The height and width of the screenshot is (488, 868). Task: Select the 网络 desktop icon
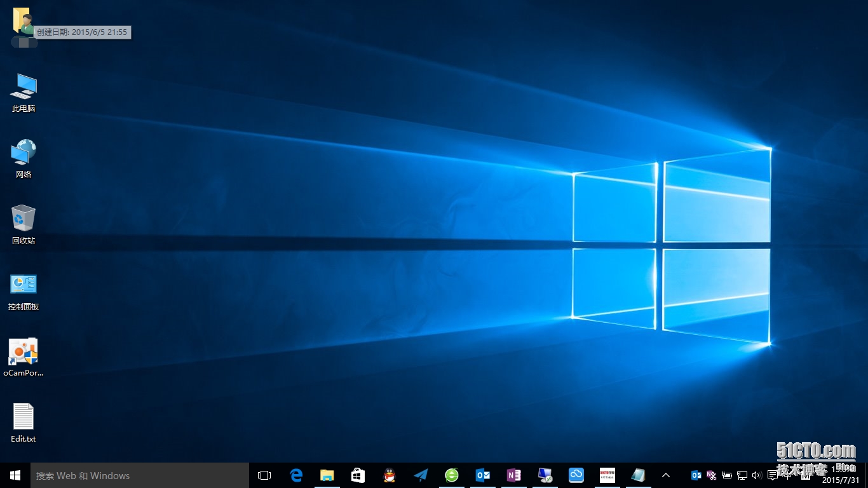click(24, 159)
